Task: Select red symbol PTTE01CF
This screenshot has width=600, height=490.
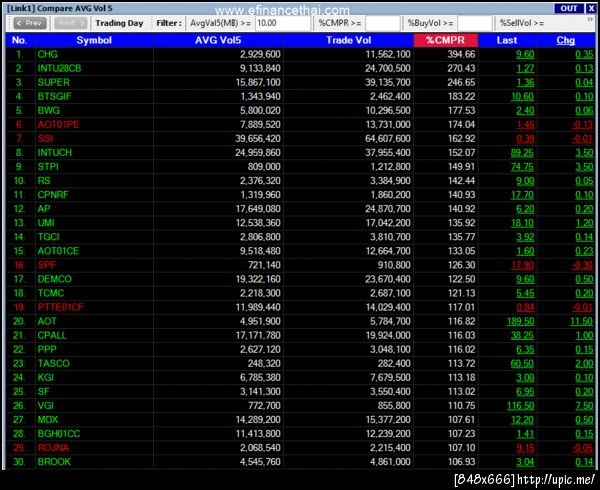Action: [x=60, y=307]
